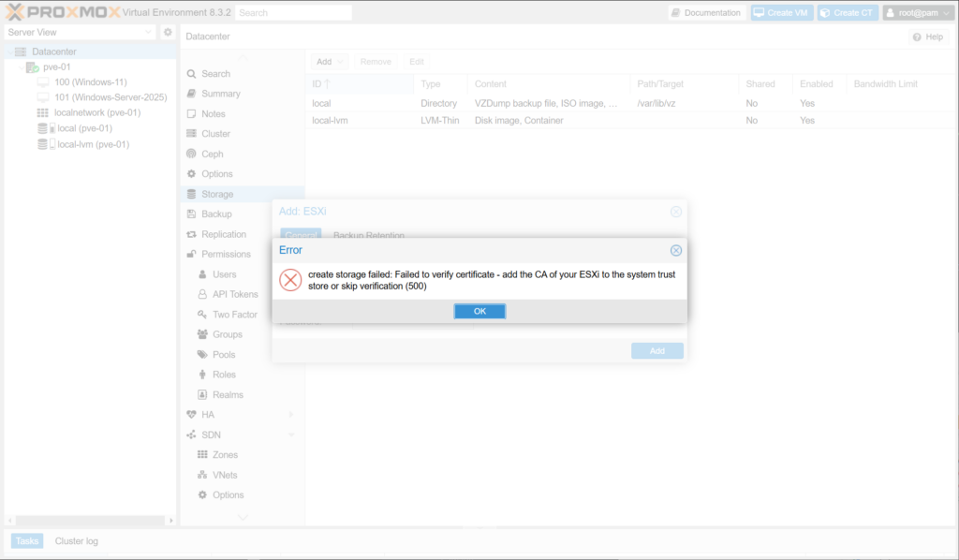Open the API Tokens page
The height and width of the screenshot is (560, 959).
pyautogui.click(x=235, y=294)
